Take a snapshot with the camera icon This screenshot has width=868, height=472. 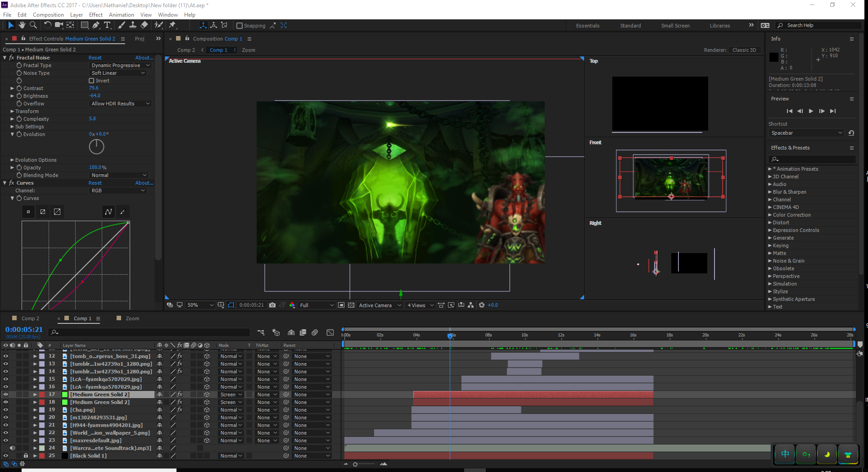272,305
